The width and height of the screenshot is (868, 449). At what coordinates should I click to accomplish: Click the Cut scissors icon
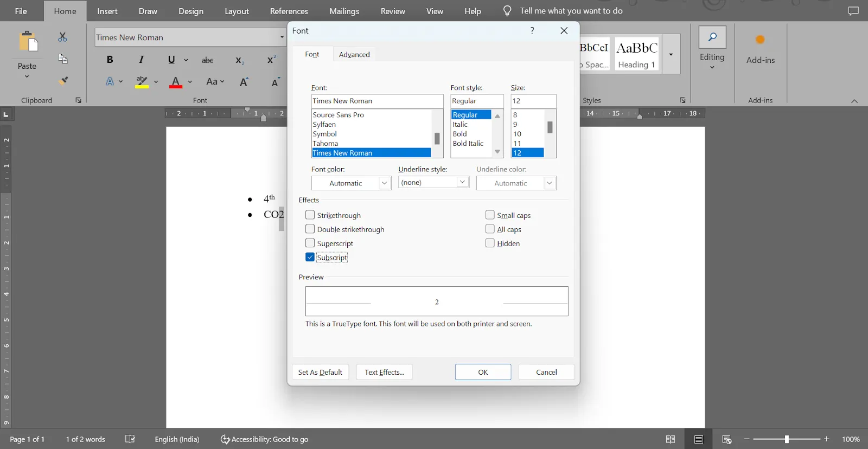point(62,37)
